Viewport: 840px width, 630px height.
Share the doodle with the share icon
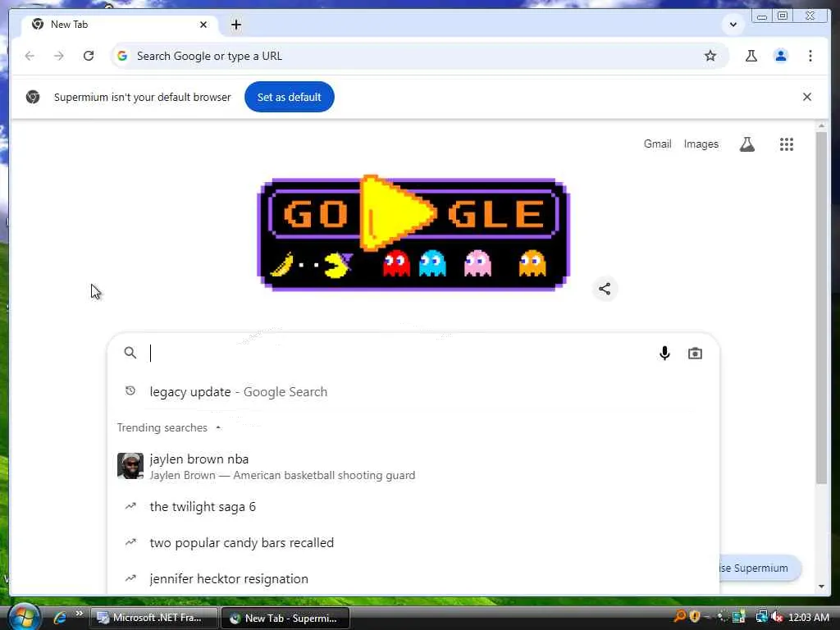(x=605, y=289)
